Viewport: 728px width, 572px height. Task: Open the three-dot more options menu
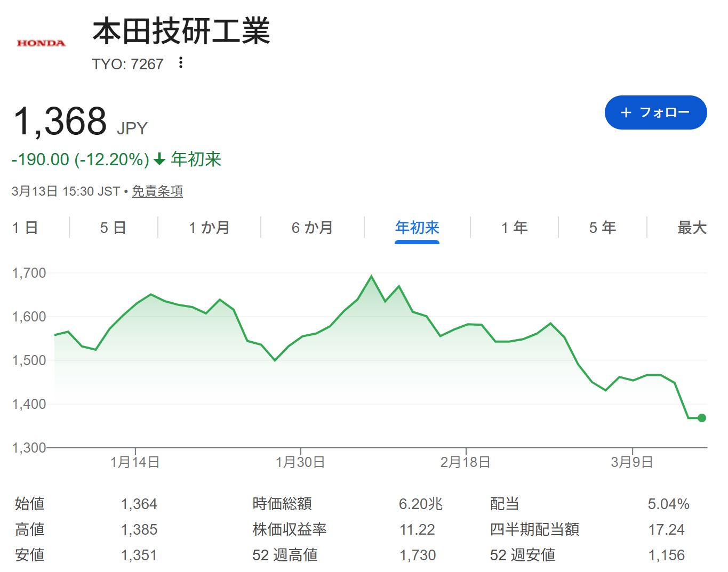tap(181, 63)
